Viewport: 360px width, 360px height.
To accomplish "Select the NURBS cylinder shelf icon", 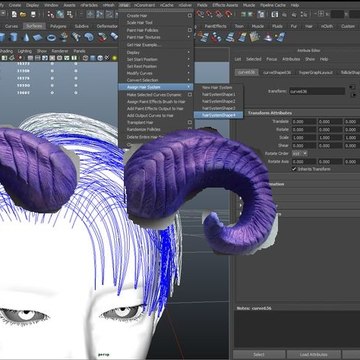I will point(14,37).
